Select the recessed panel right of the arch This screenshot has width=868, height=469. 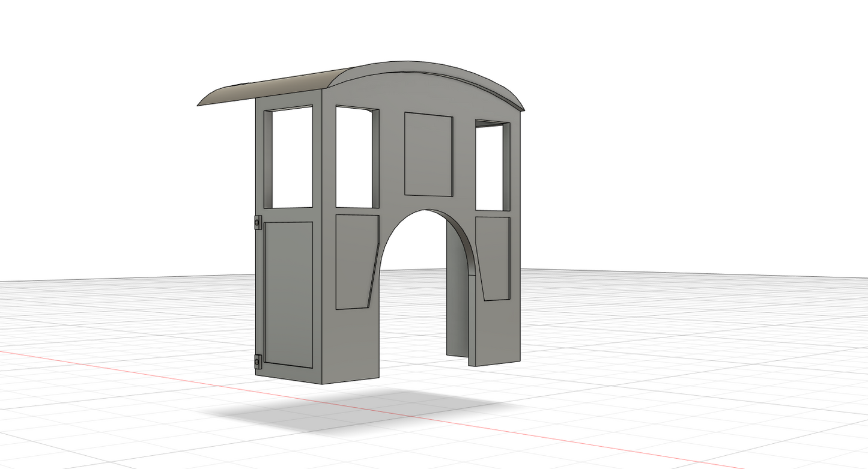point(493,258)
